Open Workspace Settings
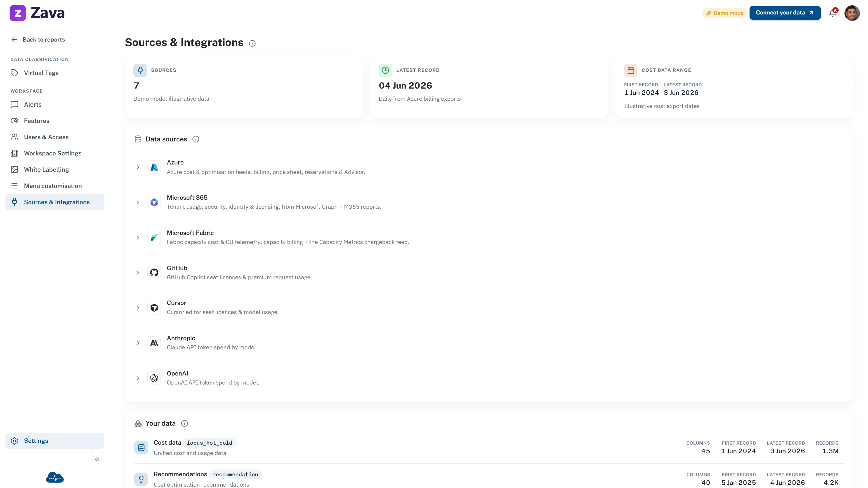Image resolution: width=868 pixels, height=488 pixels. point(55,153)
